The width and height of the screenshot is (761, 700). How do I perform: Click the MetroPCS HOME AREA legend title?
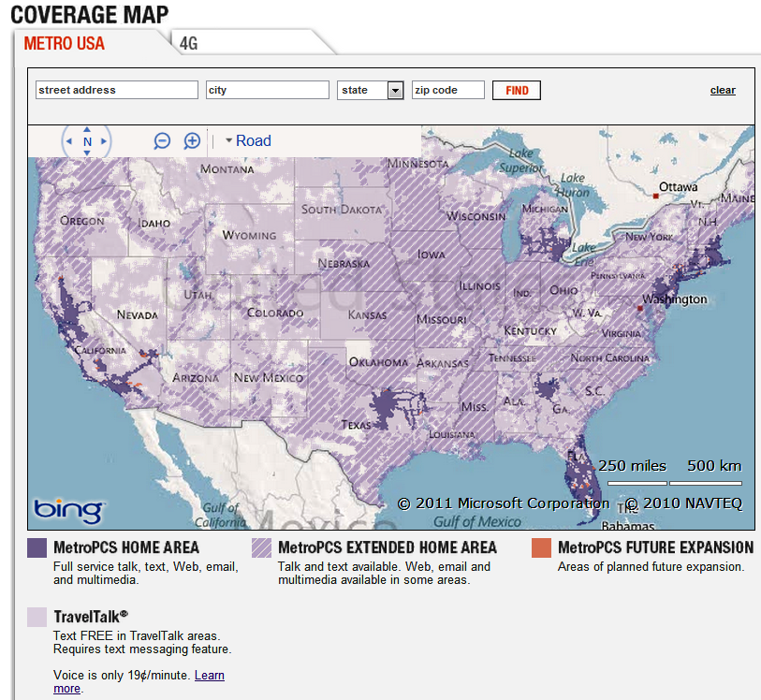tap(126, 547)
